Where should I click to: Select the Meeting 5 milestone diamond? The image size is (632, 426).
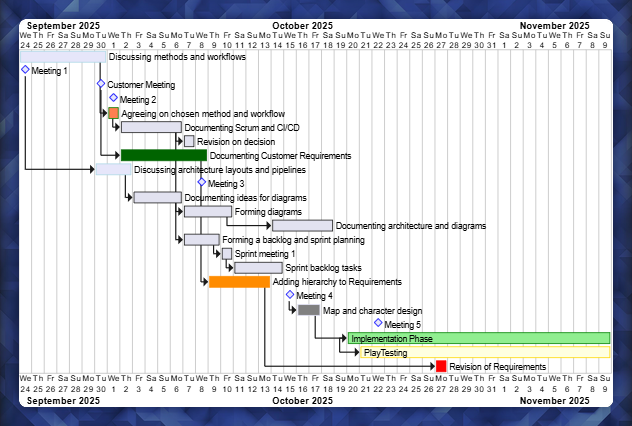tap(378, 323)
